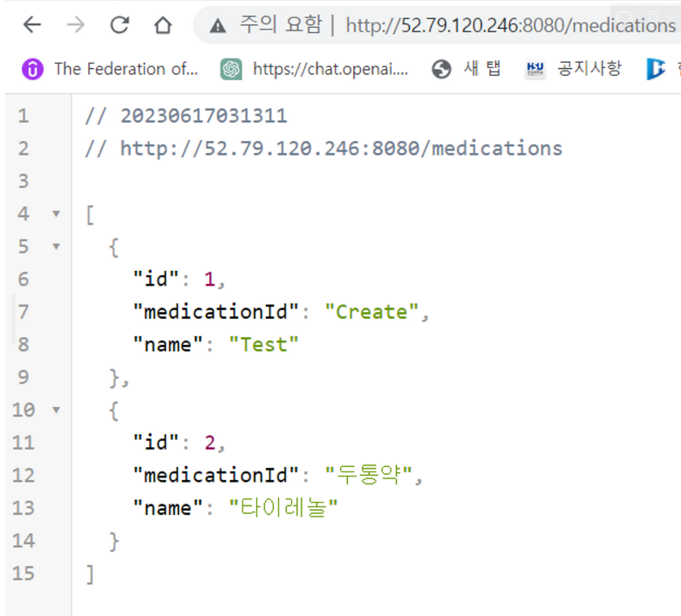Click the "name" key on line 8
The width and height of the screenshot is (681, 616).
point(167,345)
